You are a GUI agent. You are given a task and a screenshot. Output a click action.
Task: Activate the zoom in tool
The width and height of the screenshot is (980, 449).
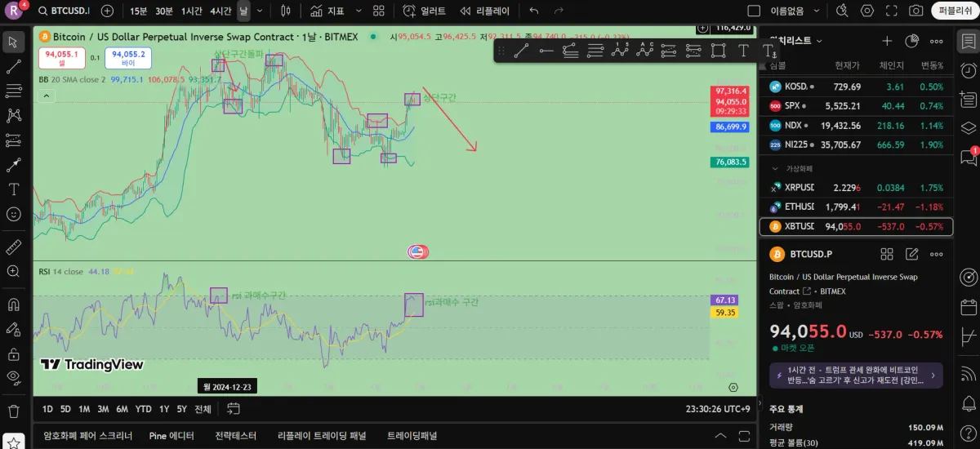click(13, 270)
